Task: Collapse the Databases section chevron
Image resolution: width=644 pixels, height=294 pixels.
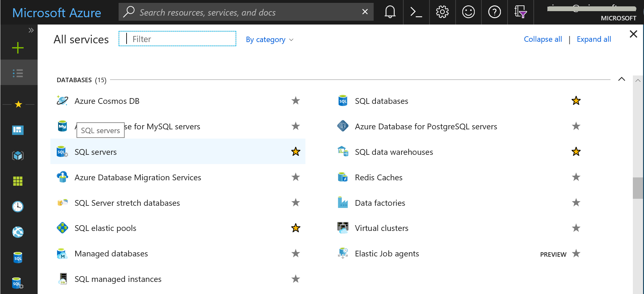Action: (x=621, y=79)
